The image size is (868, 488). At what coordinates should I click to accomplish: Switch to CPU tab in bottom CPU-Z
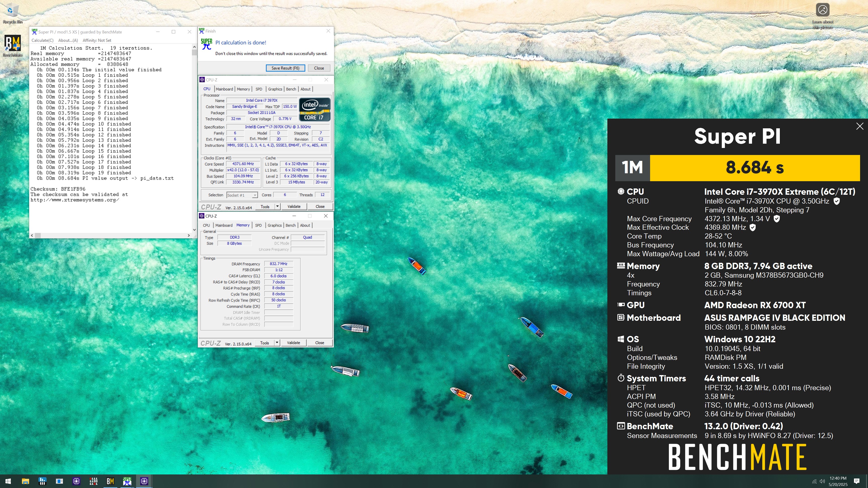coord(206,225)
